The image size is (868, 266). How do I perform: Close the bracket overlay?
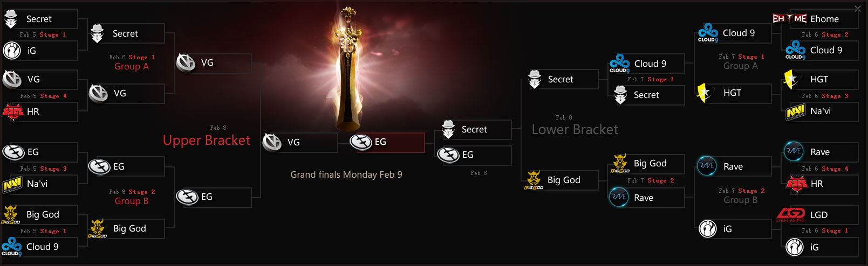(858, 8)
